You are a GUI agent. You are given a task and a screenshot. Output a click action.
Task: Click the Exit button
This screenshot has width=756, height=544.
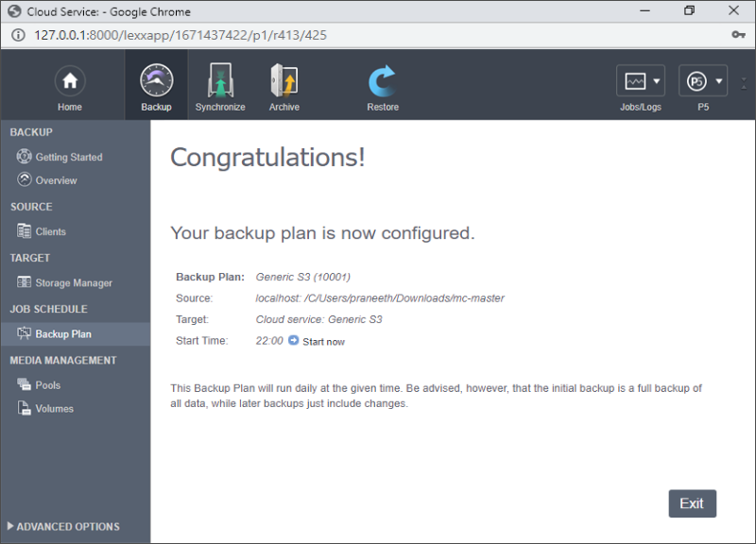tap(693, 503)
